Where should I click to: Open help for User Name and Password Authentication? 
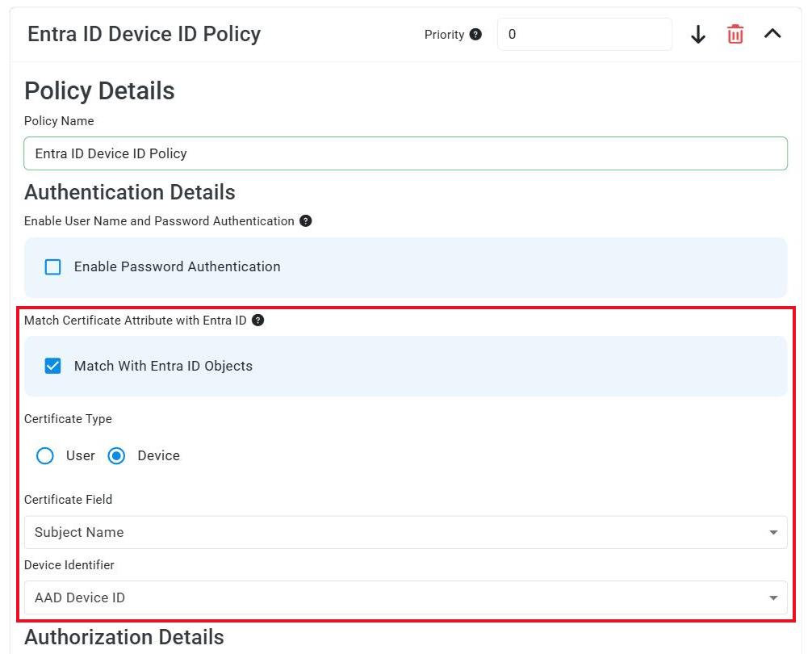pyautogui.click(x=306, y=221)
